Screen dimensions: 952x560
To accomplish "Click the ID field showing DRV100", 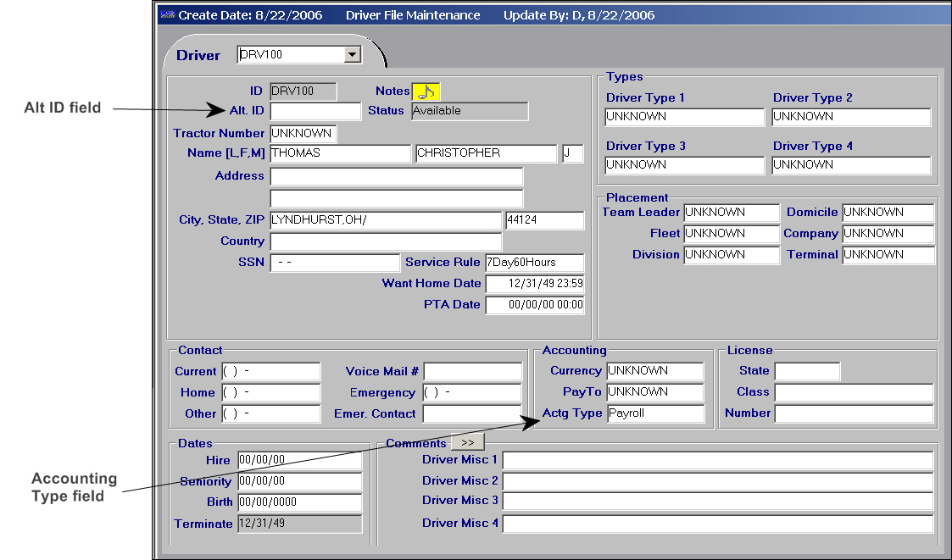I will tap(303, 91).
